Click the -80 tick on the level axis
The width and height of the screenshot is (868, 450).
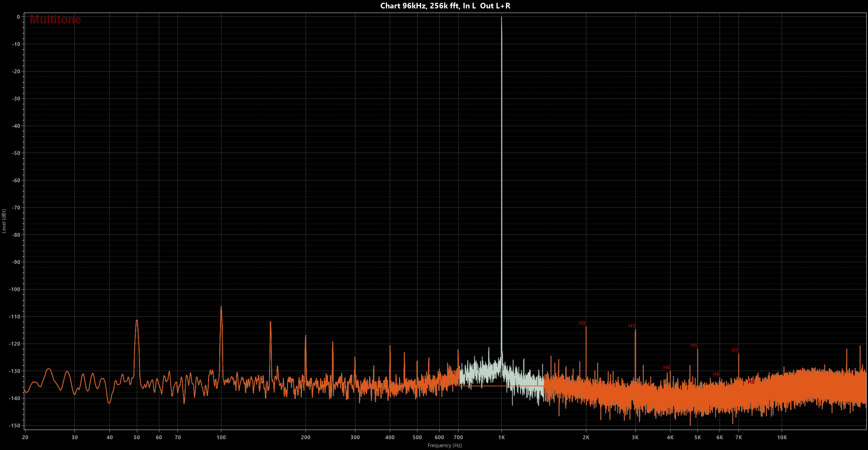pos(16,235)
